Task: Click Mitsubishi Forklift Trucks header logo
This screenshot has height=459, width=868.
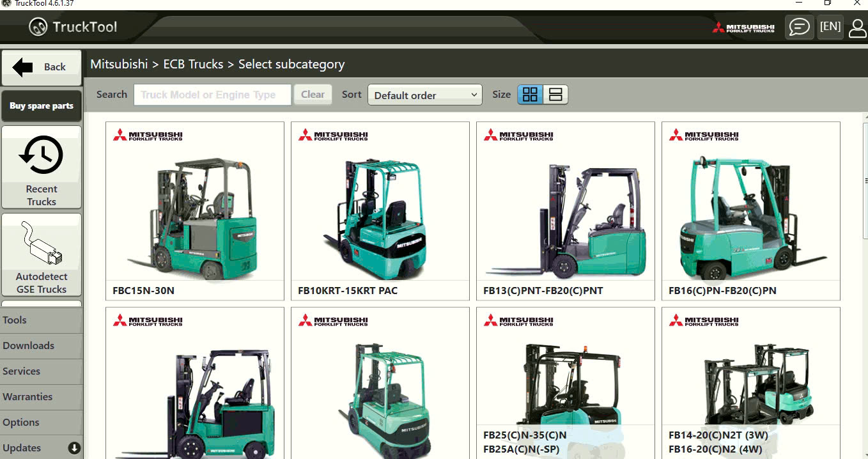Action: (743, 27)
